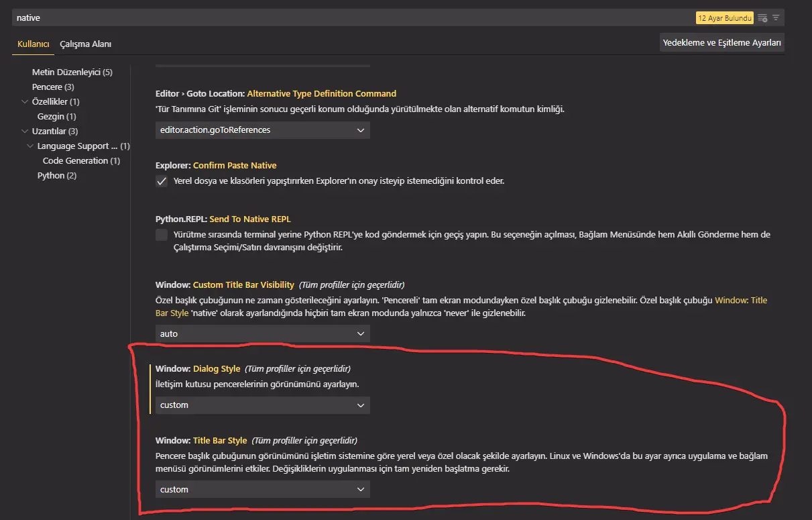The width and height of the screenshot is (812, 520).
Task: Click the Window: Dialog Style setting title
Action: point(198,368)
